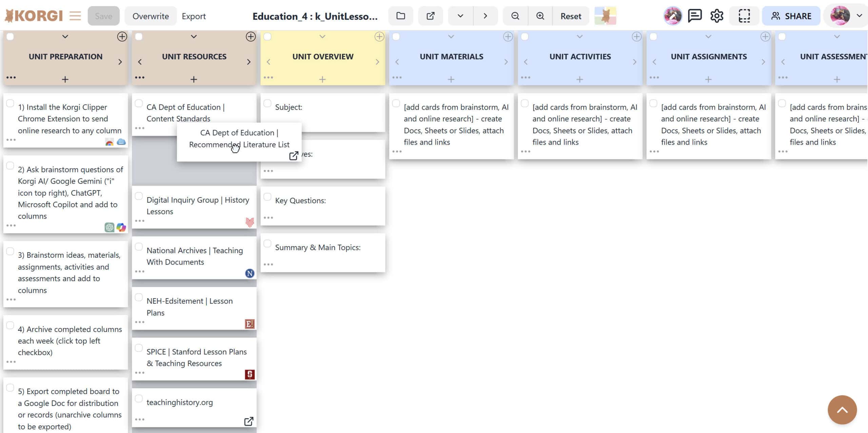Add card plus in Unit Preparation column
Viewport: 868px width, 433px height.
tap(65, 79)
